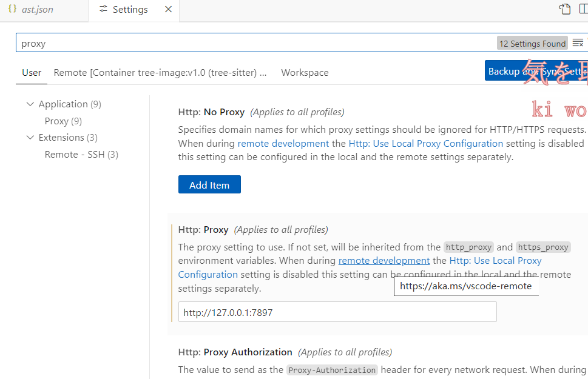This screenshot has width=588, height=379.
Task: Click the Http: Proxy value input field
Action: click(x=337, y=312)
